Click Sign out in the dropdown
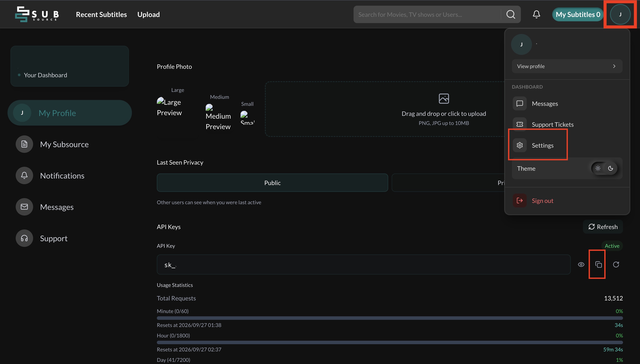 click(x=567, y=201)
